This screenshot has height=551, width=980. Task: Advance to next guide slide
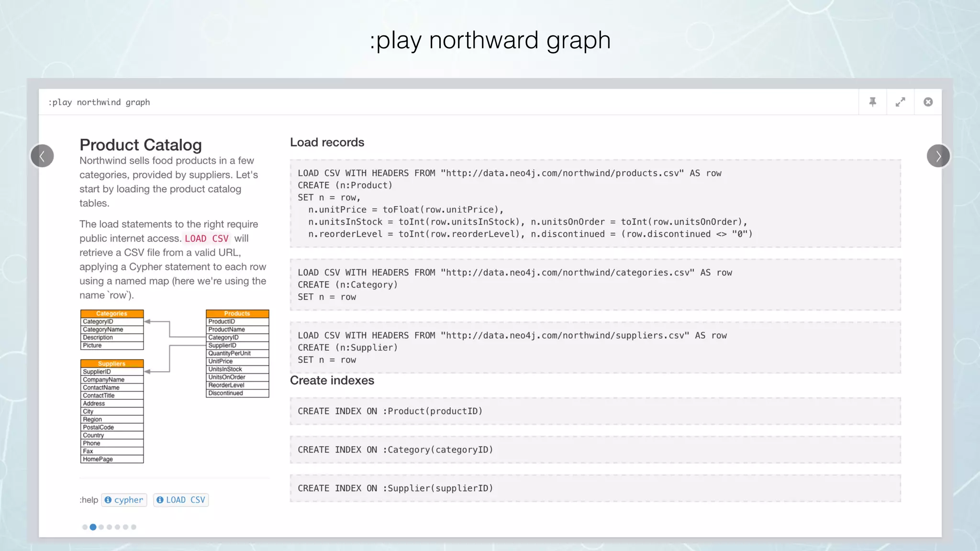(x=938, y=156)
